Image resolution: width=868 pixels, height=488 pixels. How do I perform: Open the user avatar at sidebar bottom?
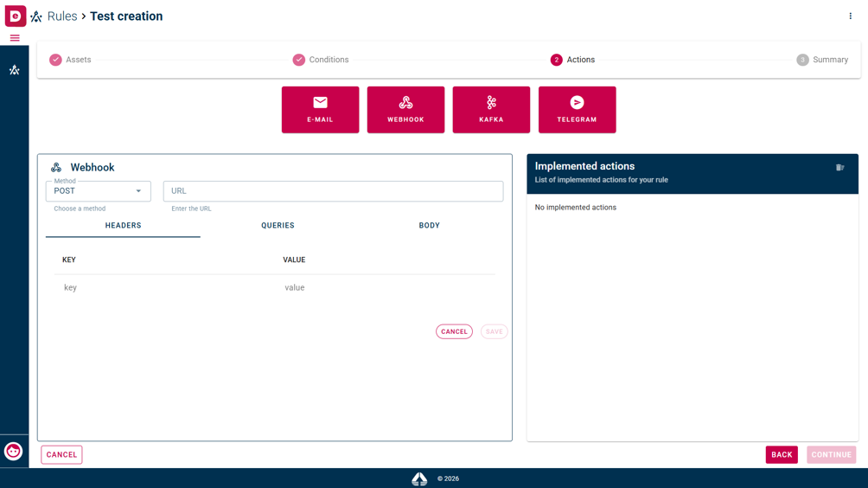tap(13, 452)
